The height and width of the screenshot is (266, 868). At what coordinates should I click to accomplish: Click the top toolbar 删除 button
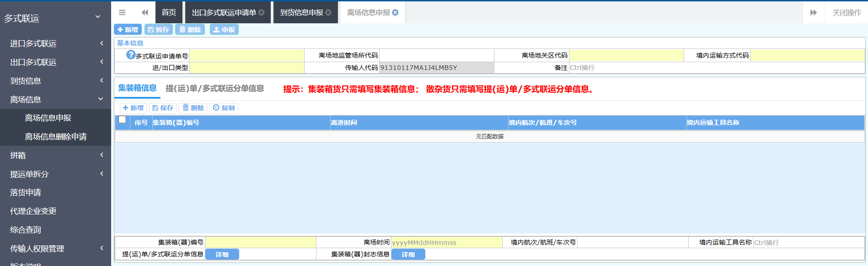(x=190, y=30)
